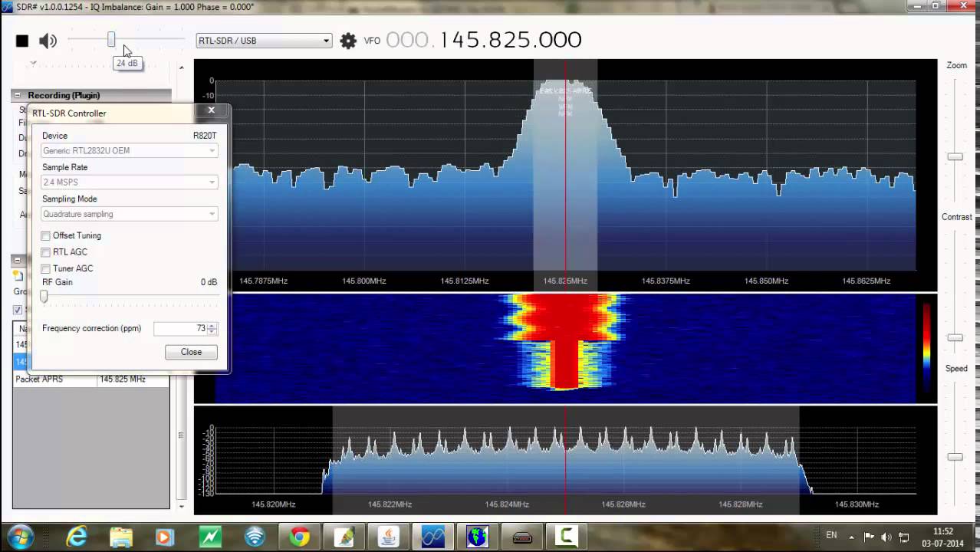Screen dimensions: 980x552
Task: Switch to the SDR# taskbar window
Action: [432, 537]
